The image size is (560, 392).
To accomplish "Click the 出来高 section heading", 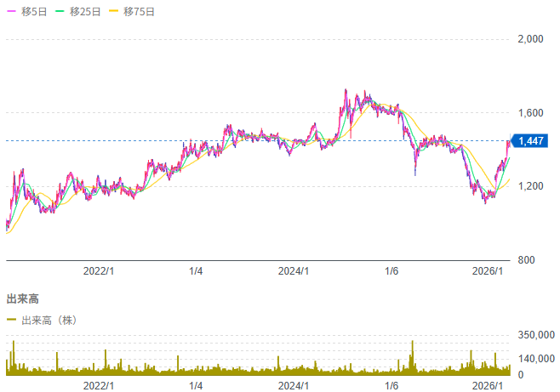I will [x=22, y=299].
